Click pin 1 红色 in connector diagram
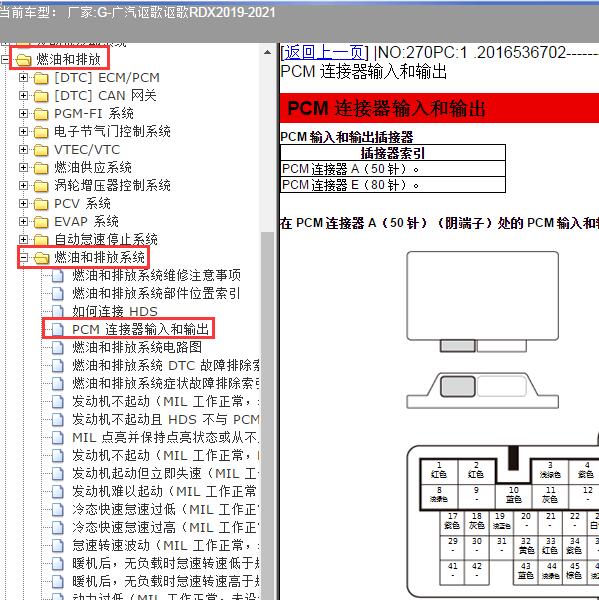The image size is (599, 600). [x=439, y=470]
